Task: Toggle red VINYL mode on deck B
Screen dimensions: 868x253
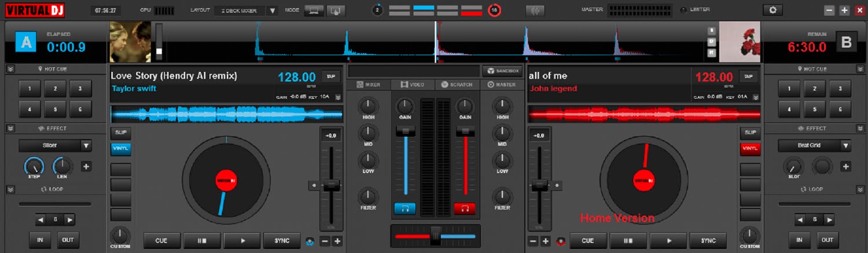Action: click(751, 149)
